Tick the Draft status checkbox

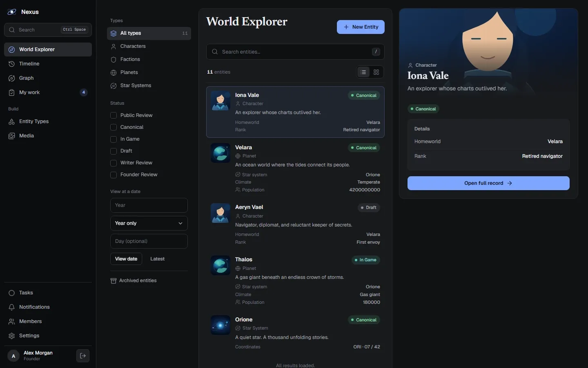coord(114,151)
